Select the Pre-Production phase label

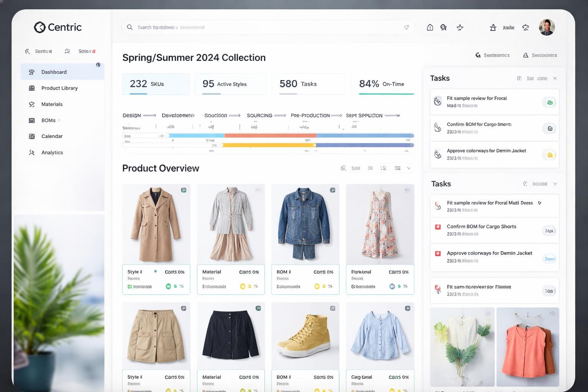click(x=310, y=115)
